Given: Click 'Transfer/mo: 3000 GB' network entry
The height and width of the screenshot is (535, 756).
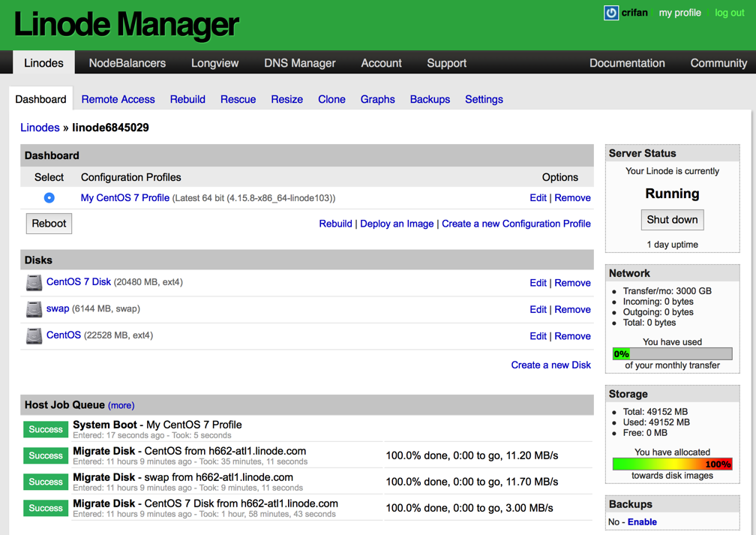Looking at the screenshot, I should point(667,291).
